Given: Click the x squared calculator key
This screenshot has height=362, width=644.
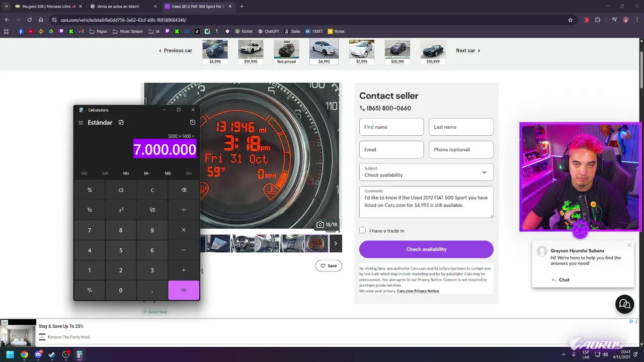Looking at the screenshot, I should pos(121,210).
